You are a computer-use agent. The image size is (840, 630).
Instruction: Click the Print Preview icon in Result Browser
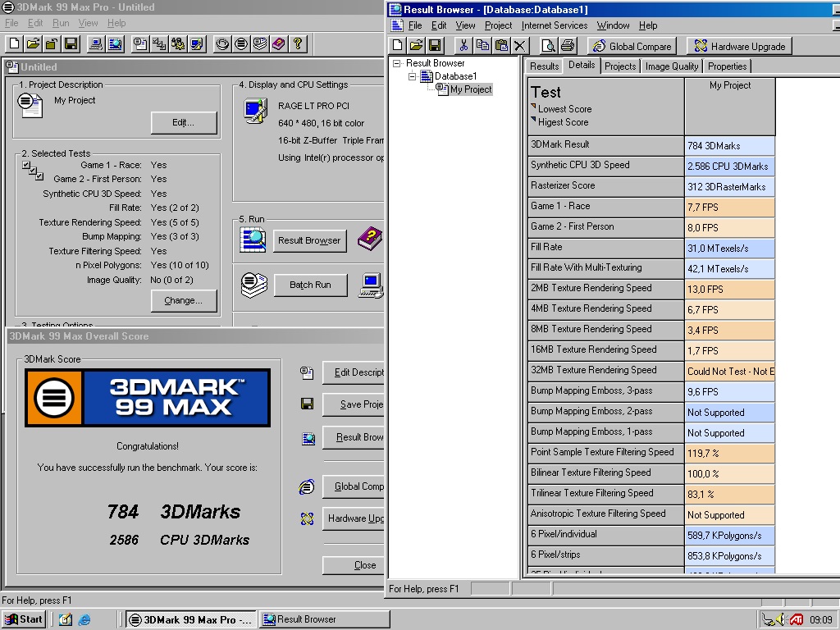click(548, 46)
